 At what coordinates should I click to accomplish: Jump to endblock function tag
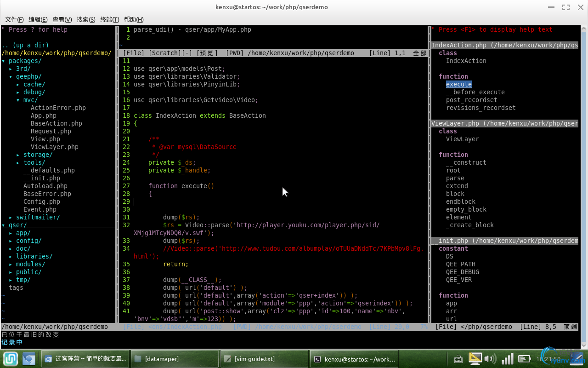(x=461, y=201)
